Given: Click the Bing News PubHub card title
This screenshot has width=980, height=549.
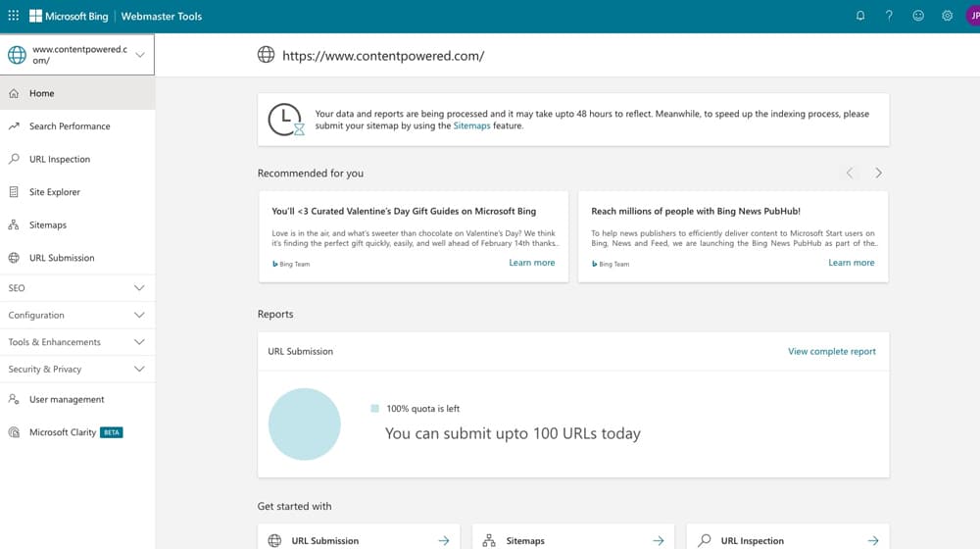Looking at the screenshot, I should click(696, 212).
